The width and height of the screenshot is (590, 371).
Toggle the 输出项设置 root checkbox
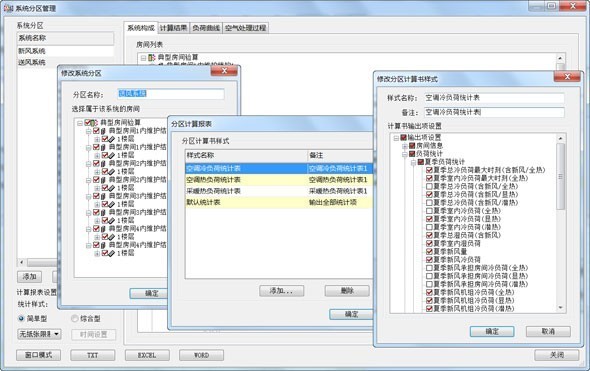403,138
